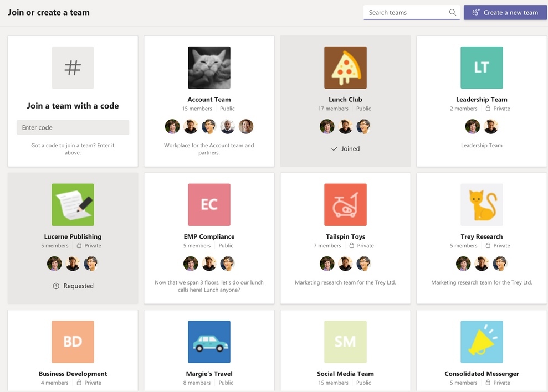Viewport: 548px width, 392px height.
Task: Click first member avatar in EMP Compliance
Action: pyautogui.click(x=191, y=264)
